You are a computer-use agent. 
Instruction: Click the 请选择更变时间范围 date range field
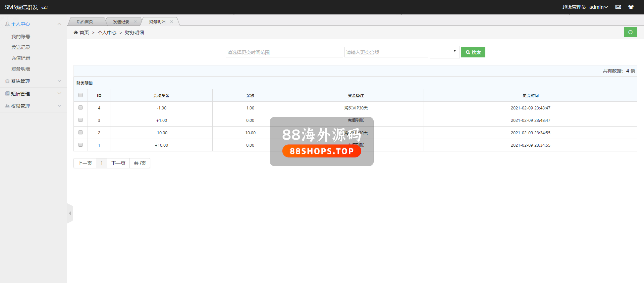click(x=284, y=52)
